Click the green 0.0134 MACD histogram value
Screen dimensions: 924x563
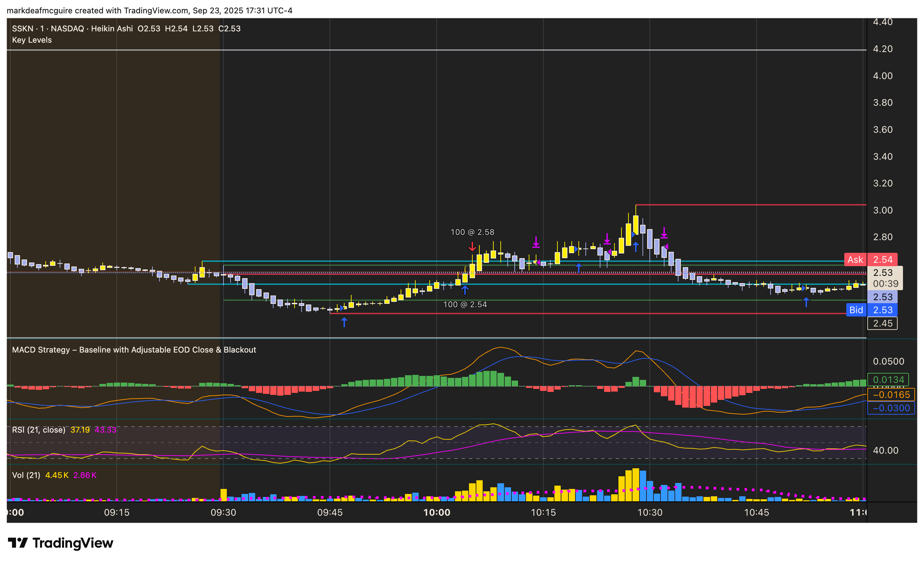[888, 380]
